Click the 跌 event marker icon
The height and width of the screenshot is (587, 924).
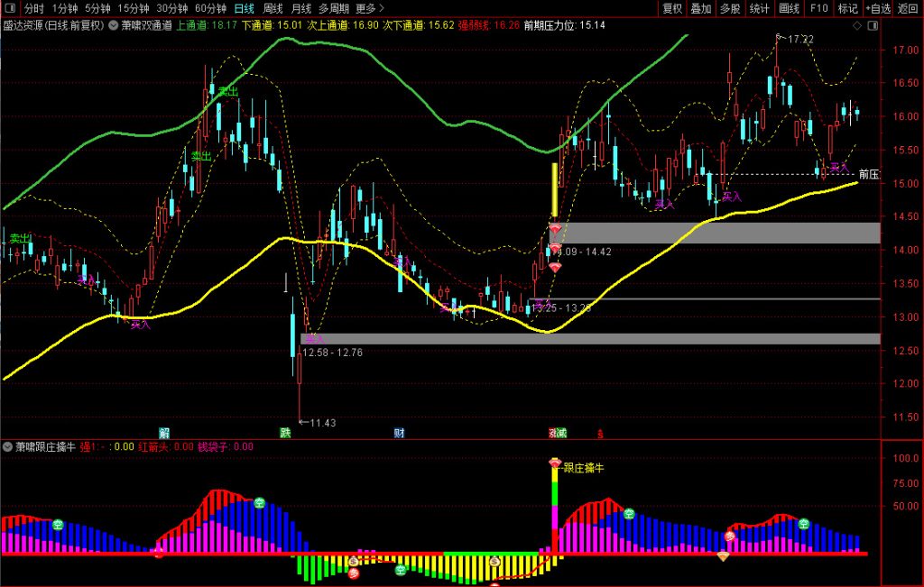pyautogui.click(x=285, y=433)
